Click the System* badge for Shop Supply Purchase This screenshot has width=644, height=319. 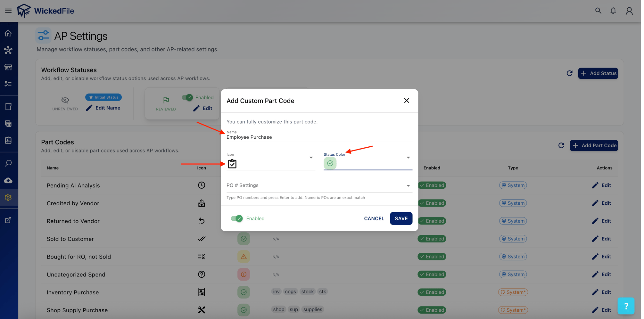[x=513, y=310]
